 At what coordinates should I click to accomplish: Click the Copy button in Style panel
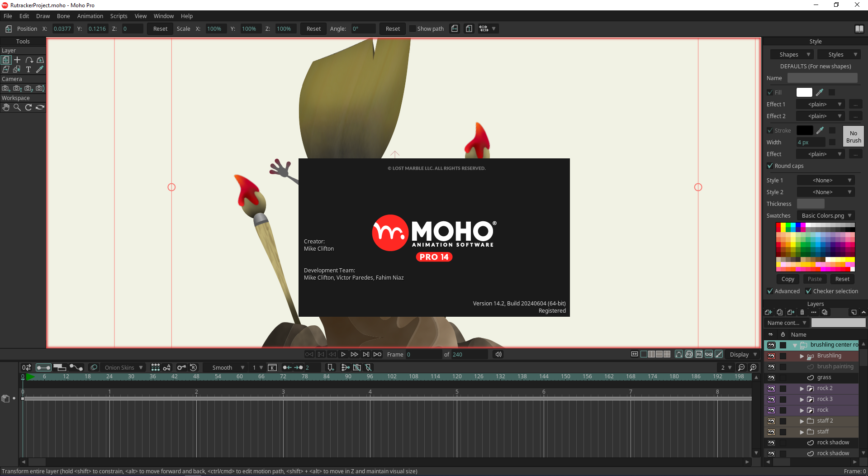[x=787, y=279]
